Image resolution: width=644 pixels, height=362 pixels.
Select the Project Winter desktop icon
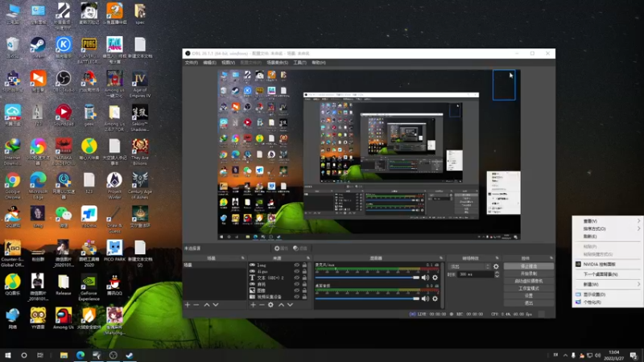point(114,186)
